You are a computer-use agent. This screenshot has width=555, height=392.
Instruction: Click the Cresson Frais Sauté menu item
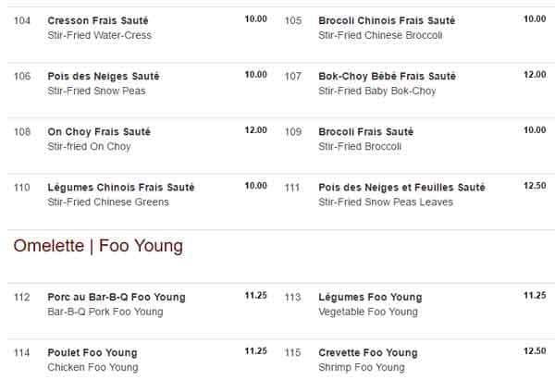point(97,20)
